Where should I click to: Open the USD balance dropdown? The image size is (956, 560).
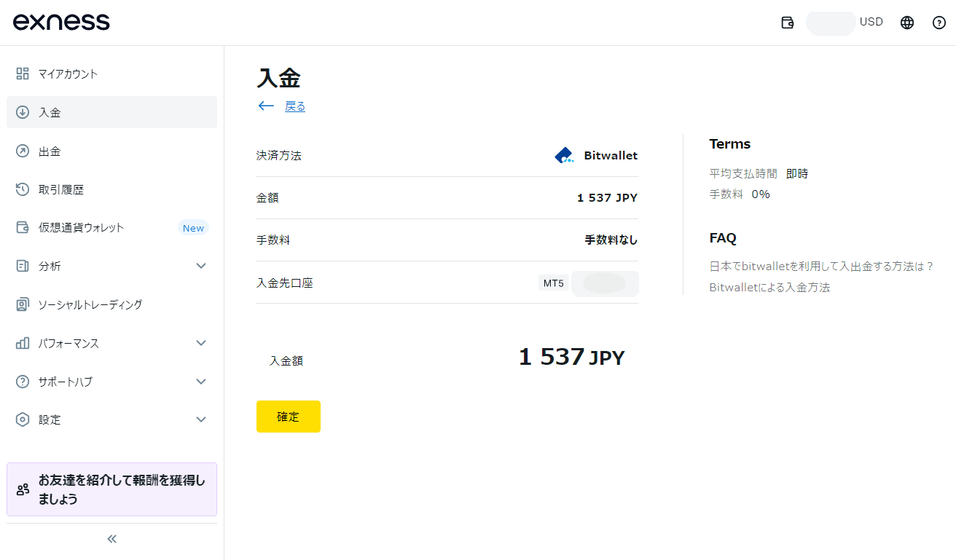[x=845, y=23]
